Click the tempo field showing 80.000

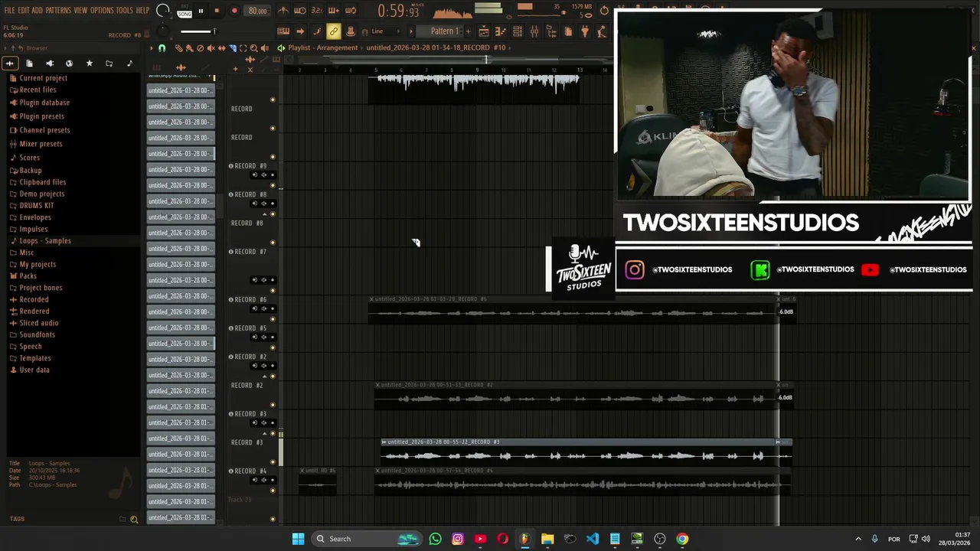[257, 11]
